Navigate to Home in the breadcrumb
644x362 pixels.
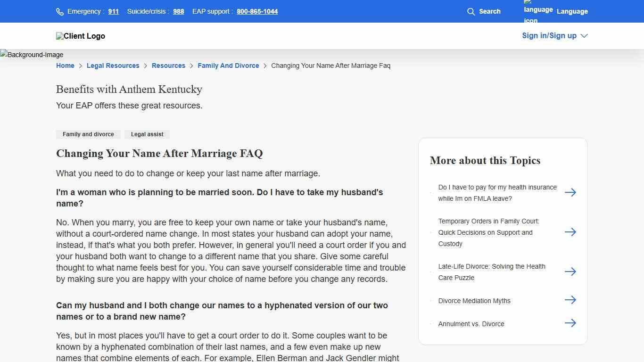[x=65, y=66]
